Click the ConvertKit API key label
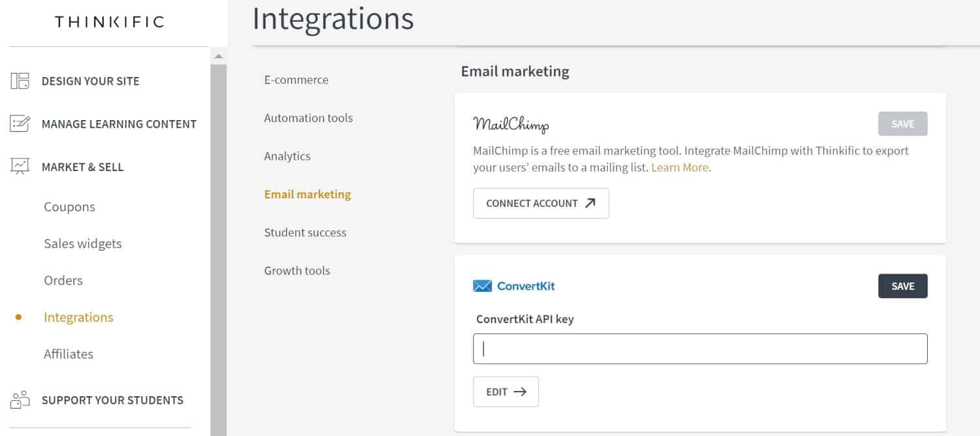 click(x=525, y=319)
